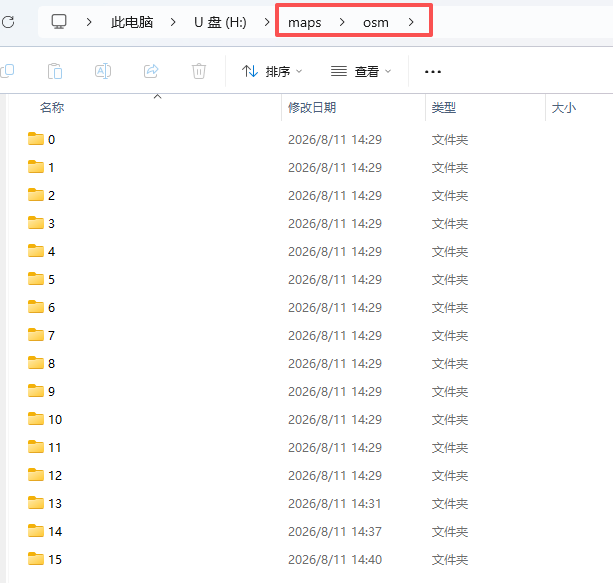The height and width of the screenshot is (583, 613).
Task: Select folder icon of folder 7
Action: 36,335
